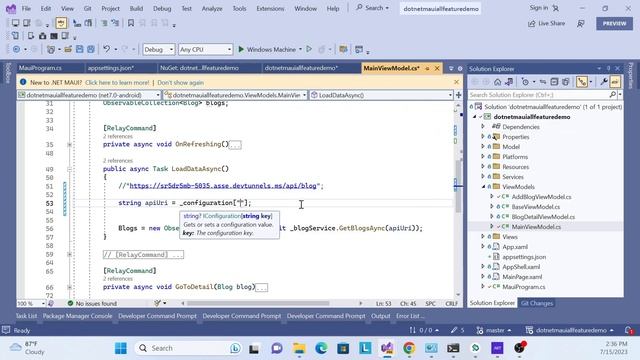Click navigate backward circle icon
The image size is (640, 360).
16,49
